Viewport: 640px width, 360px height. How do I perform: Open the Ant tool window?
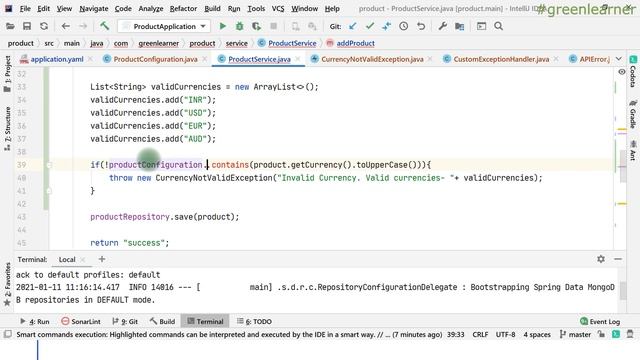pos(633,151)
